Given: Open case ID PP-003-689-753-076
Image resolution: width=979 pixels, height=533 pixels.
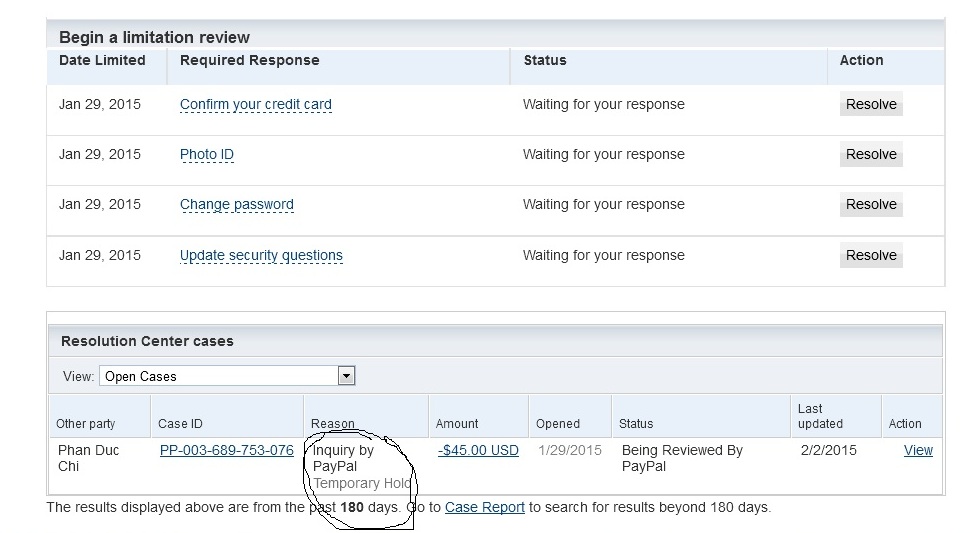Looking at the screenshot, I should click(x=226, y=450).
